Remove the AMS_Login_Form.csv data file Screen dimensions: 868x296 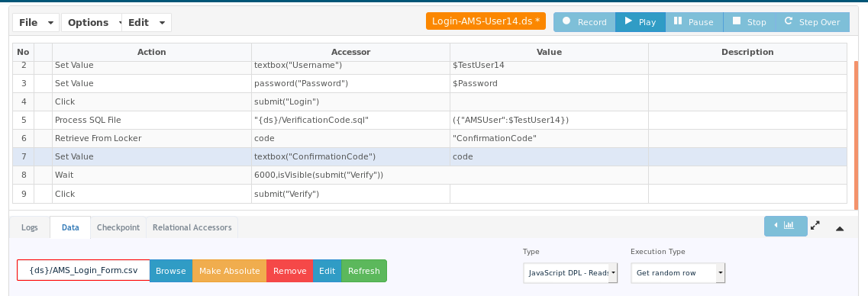coord(290,271)
